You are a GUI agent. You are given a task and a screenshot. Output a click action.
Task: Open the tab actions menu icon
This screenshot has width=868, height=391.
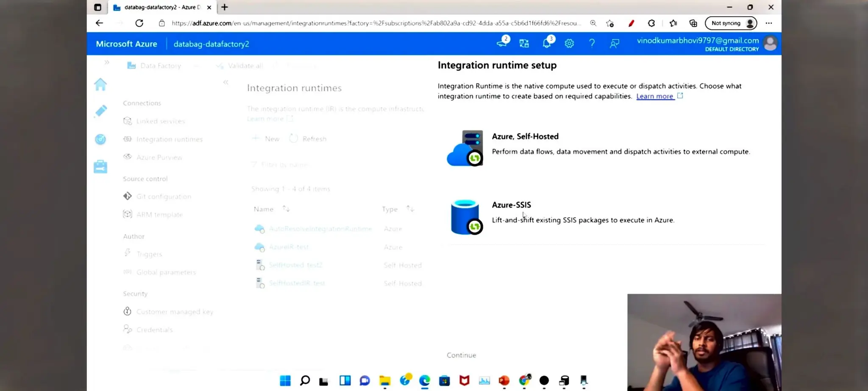[98, 7]
